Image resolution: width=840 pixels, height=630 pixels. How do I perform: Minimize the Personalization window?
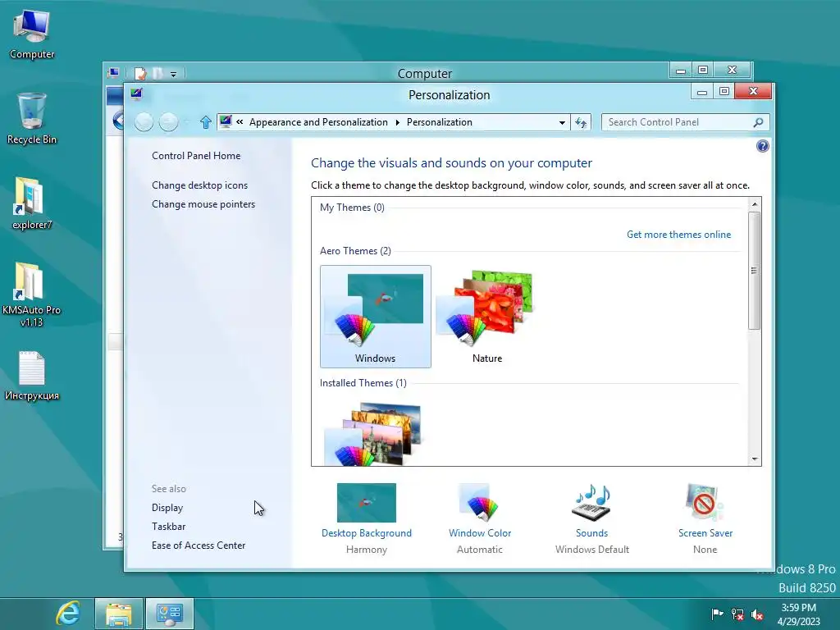(702, 92)
